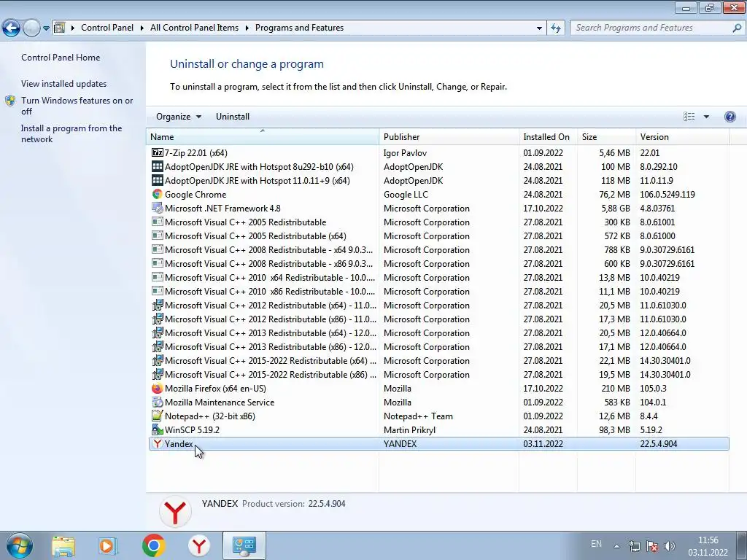
Task: Click the 5,88 GB size value
Action: pos(616,208)
